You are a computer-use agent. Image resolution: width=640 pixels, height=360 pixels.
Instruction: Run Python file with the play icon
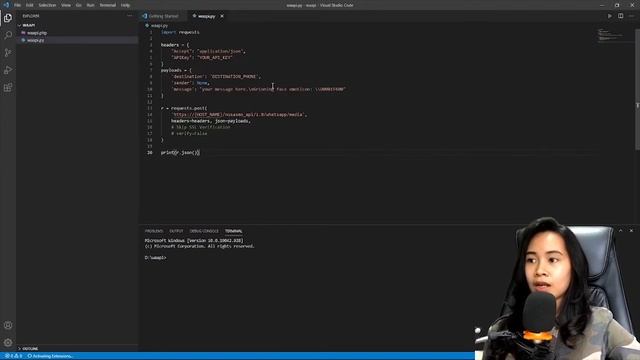click(610, 16)
